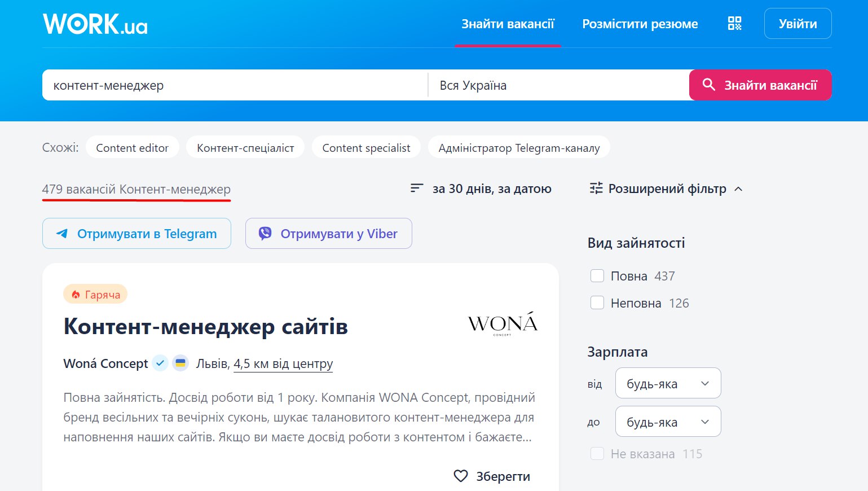The height and width of the screenshot is (491, 868).
Task: Select the Контент-спеціаліст suggestion
Action: click(x=245, y=148)
